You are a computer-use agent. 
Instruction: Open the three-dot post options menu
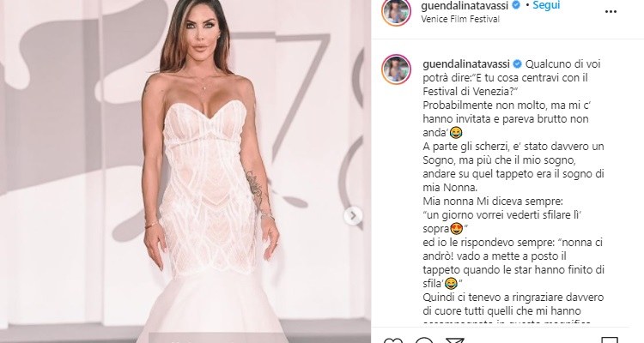pyautogui.click(x=611, y=11)
